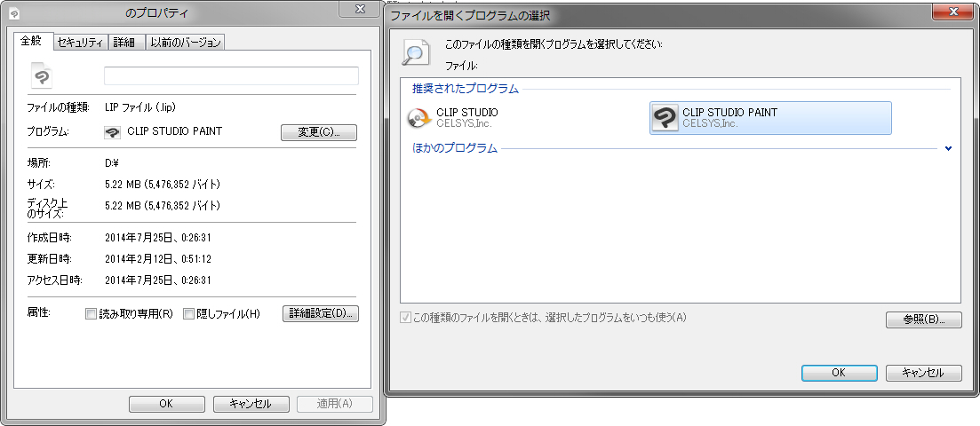Open the 詳細 tab
980x426 pixels.
pos(127,43)
